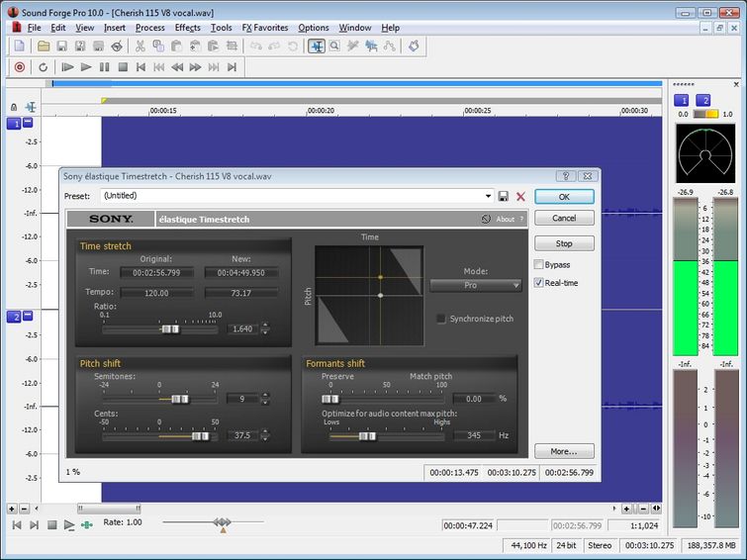The height and width of the screenshot is (560, 747).
Task: Click the More... button
Action: coord(564,451)
